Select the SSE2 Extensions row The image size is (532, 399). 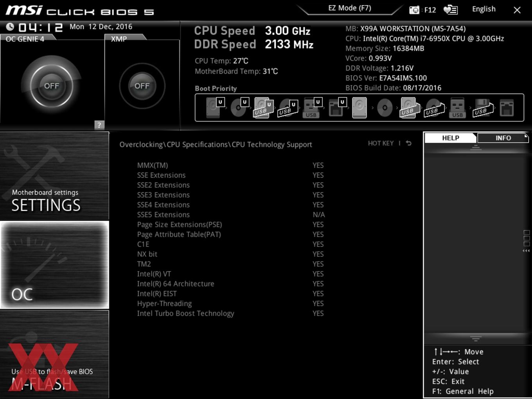coord(231,185)
